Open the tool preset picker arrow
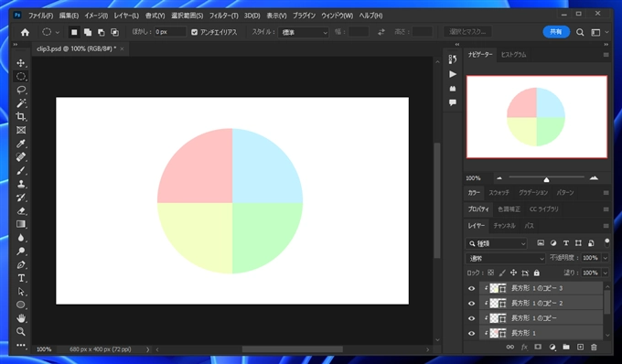The image size is (622, 364). tap(58, 32)
